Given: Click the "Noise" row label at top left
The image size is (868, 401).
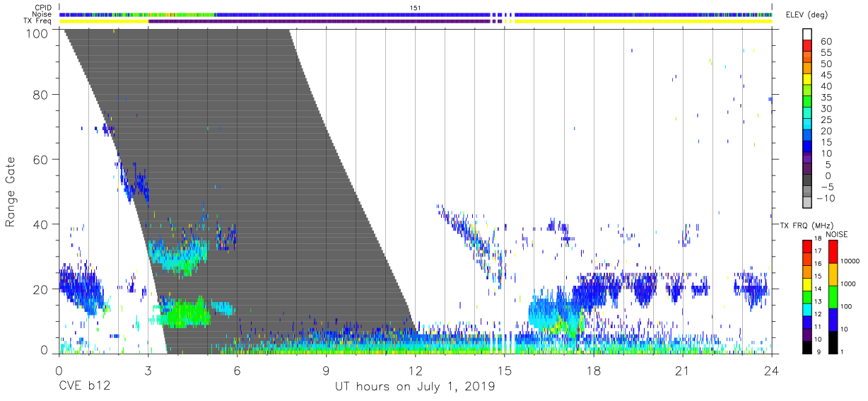Looking at the screenshot, I should tap(43, 14).
